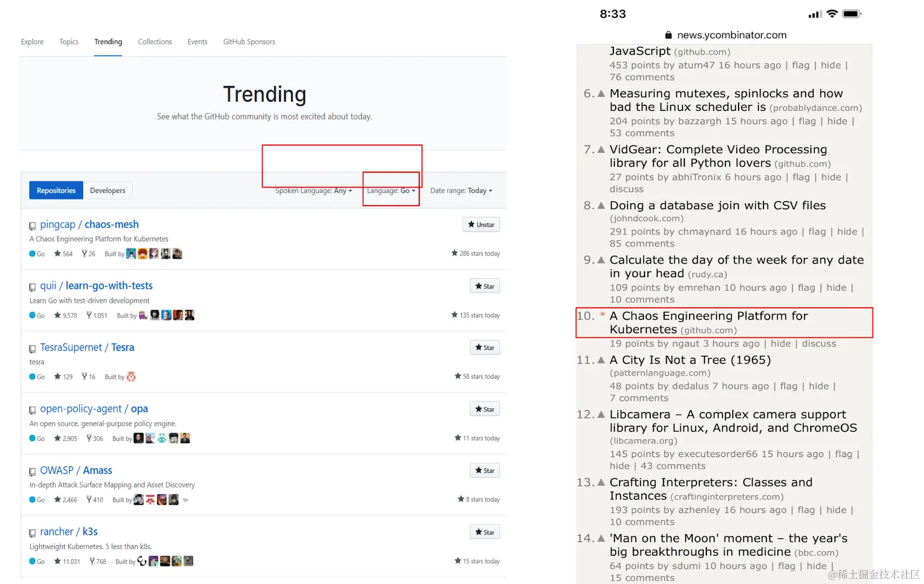Image resolution: width=924 pixels, height=584 pixels.
Task: Open the Collections tab
Action: tap(155, 42)
